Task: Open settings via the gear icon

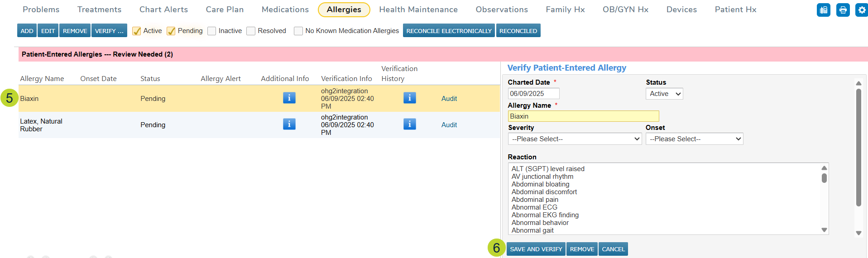Action: pyautogui.click(x=861, y=10)
